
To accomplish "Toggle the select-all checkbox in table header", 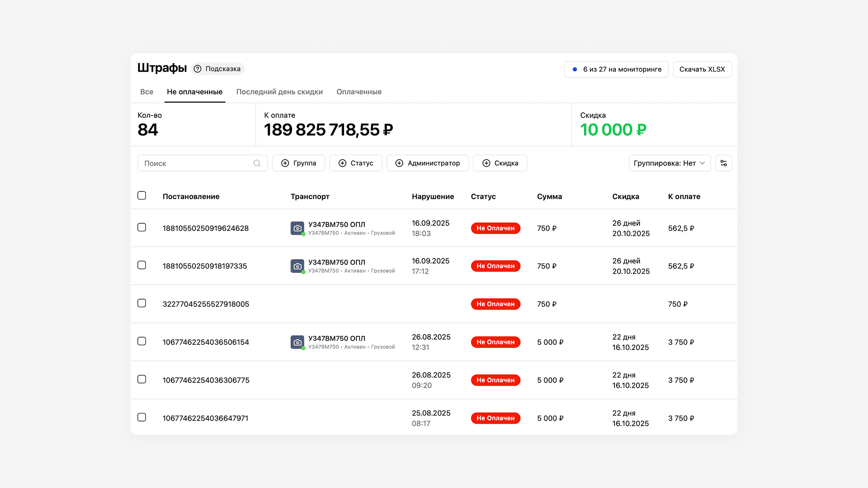I will tap(142, 195).
